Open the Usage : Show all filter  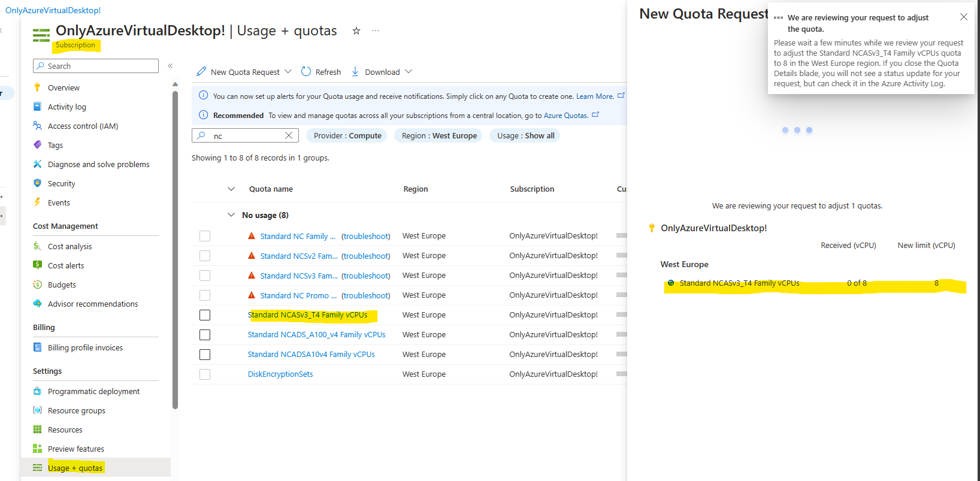point(525,135)
